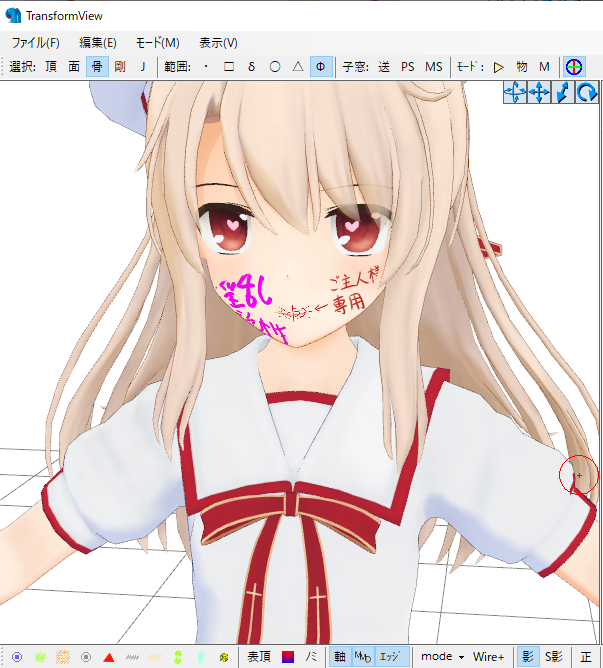Select 面 face selection mode
Screen dimensions: 603x668
pyautogui.click(x=74, y=67)
